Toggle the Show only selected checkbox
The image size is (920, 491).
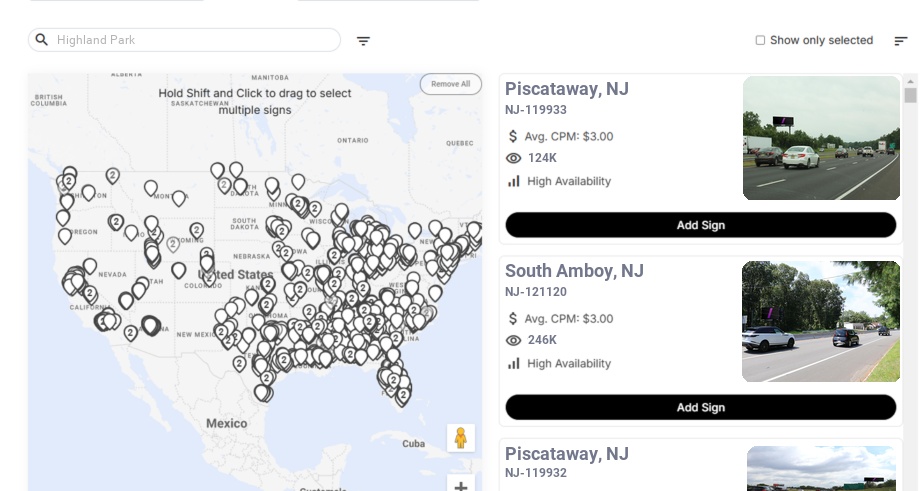pos(760,41)
